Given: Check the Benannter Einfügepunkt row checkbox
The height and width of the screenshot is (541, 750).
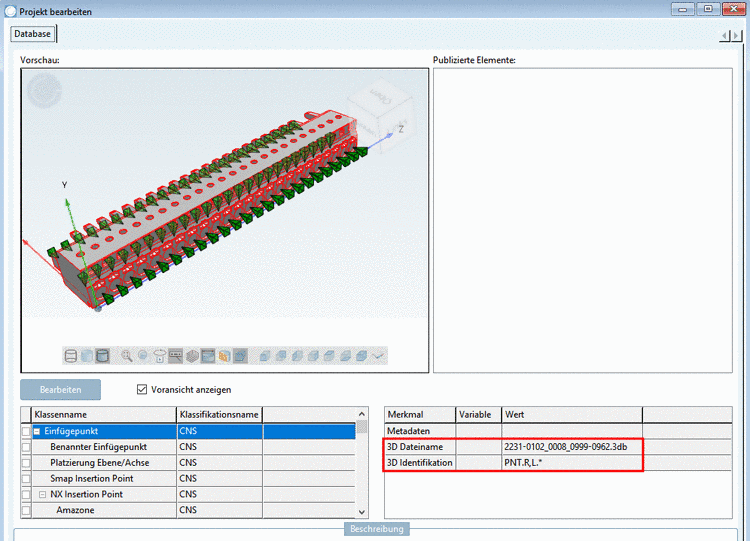Looking at the screenshot, I should tap(26, 447).
